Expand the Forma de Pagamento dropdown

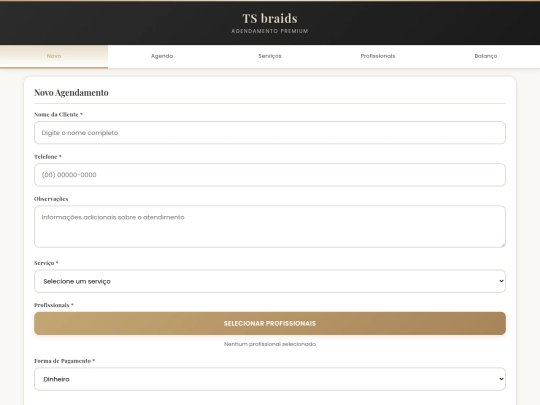270,379
